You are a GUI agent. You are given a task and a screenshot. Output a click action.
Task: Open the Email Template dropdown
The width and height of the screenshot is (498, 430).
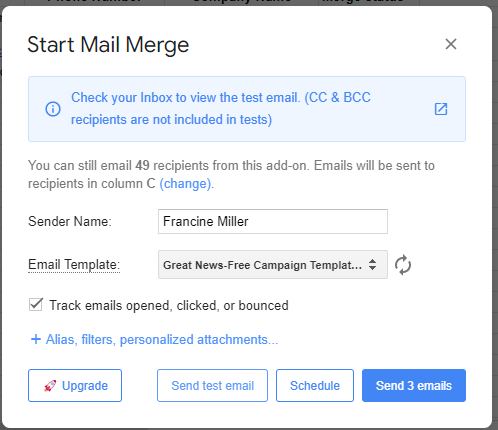click(273, 265)
